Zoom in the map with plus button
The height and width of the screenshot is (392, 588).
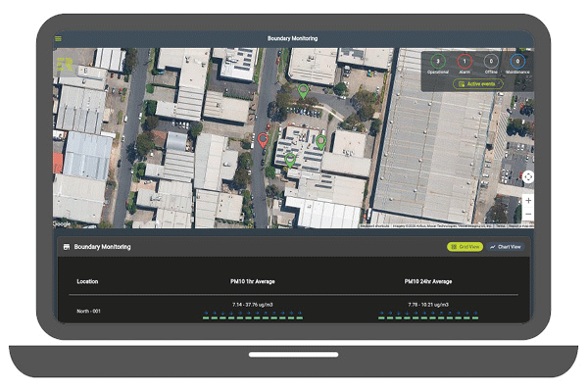click(528, 200)
